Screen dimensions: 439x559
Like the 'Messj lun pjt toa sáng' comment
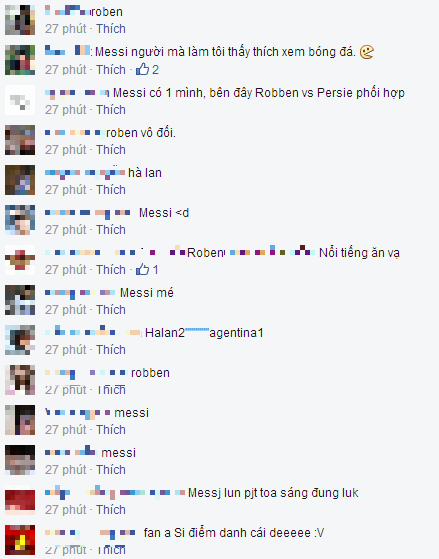111,509
